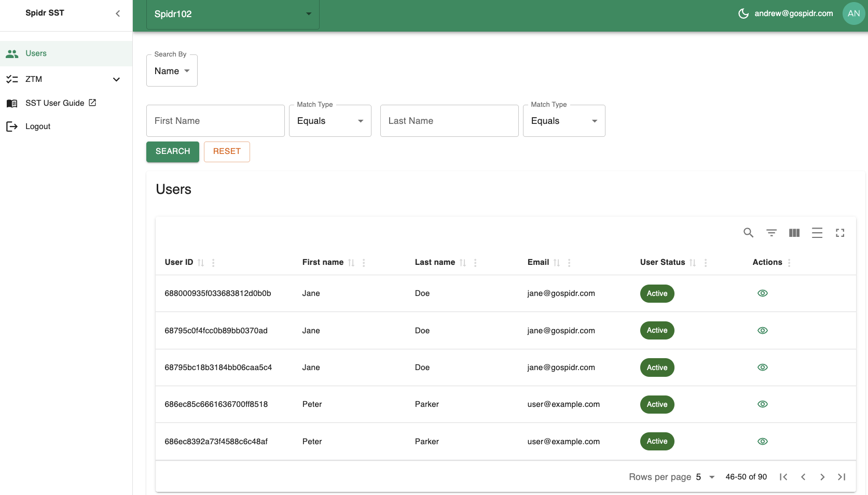The image size is (868, 495).
Task: Open the Search By Name dropdown
Action: point(172,71)
